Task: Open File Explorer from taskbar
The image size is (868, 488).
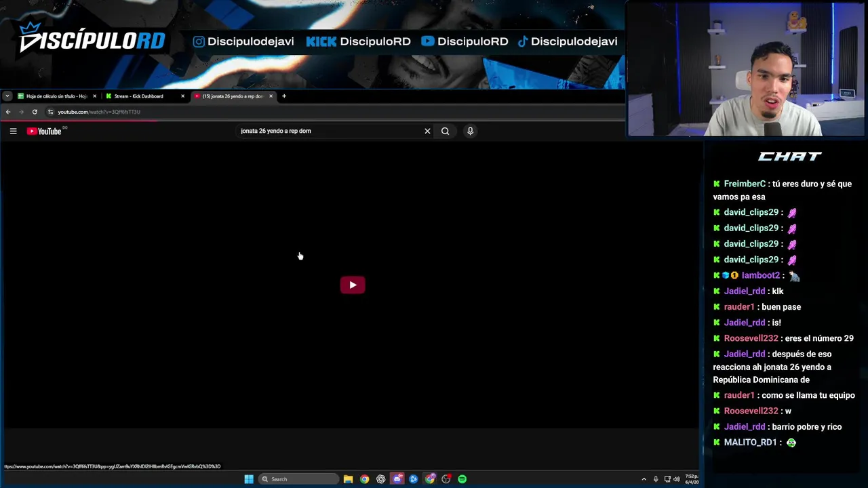Action: tap(348, 479)
